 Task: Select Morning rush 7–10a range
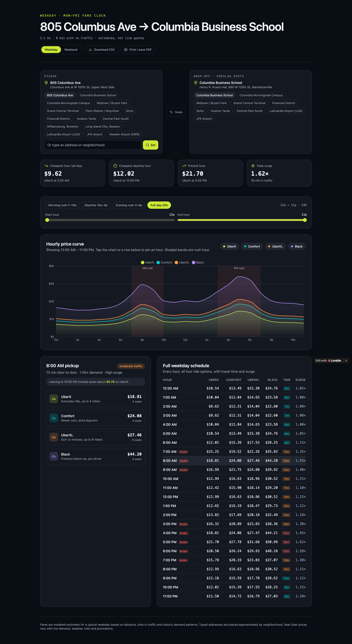62,205
